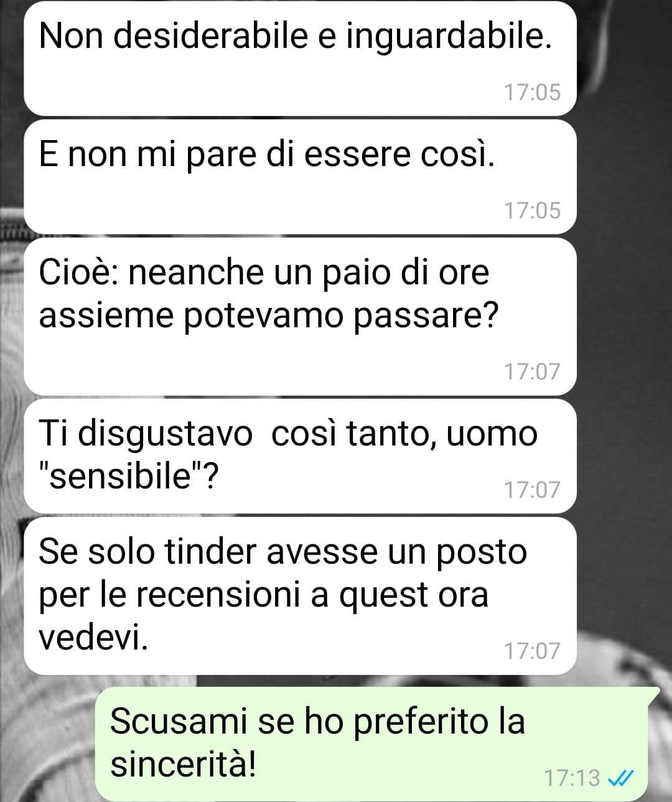The width and height of the screenshot is (672, 802).
Task: Click the 17:13 timestamp on sent message
Action: click(x=572, y=778)
